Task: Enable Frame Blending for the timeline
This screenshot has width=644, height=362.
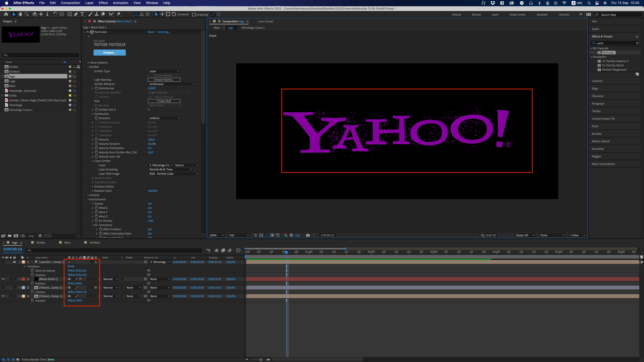Action: click(223, 250)
